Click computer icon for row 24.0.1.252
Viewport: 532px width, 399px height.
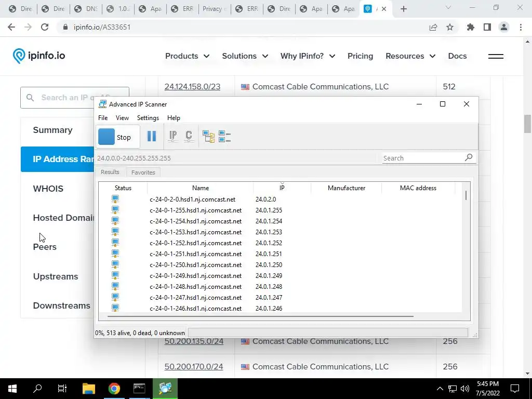[115, 243]
